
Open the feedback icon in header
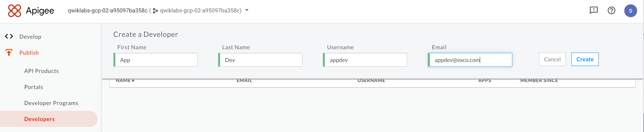tap(593, 11)
